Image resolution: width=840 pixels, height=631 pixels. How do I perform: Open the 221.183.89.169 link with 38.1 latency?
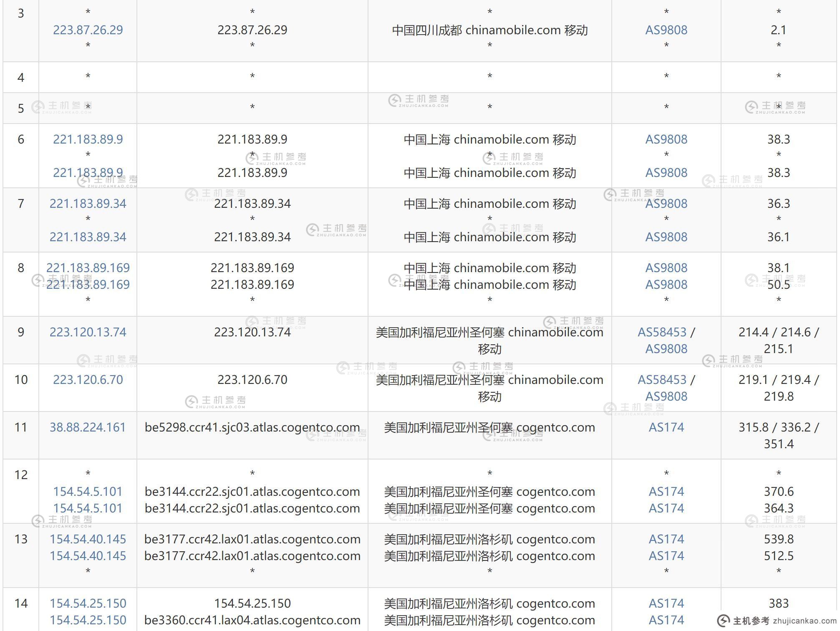tap(88, 268)
